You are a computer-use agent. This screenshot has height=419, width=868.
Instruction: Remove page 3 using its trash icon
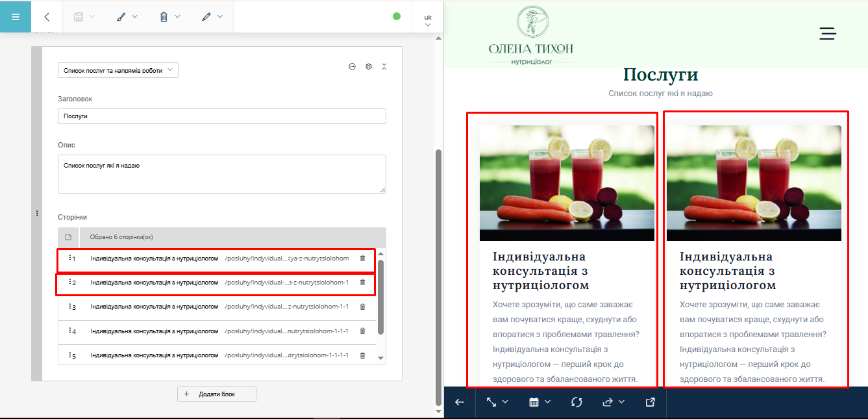(362, 307)
